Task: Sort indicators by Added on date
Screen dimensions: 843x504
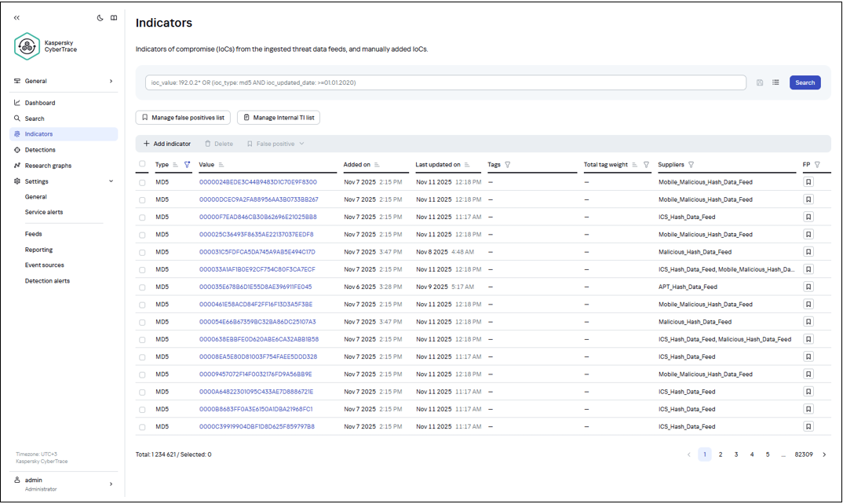Action: pyautogui.click(x=377, y=165)
